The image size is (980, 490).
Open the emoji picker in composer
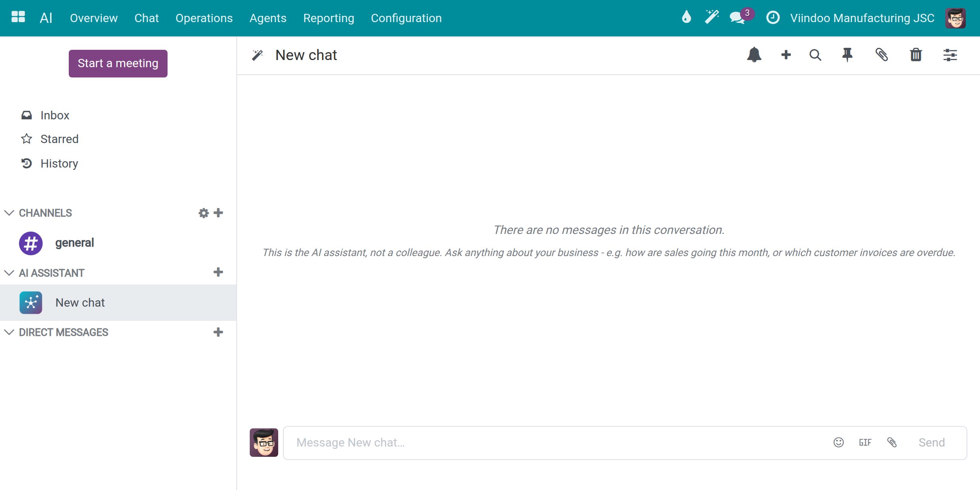(x=839, y=443)
